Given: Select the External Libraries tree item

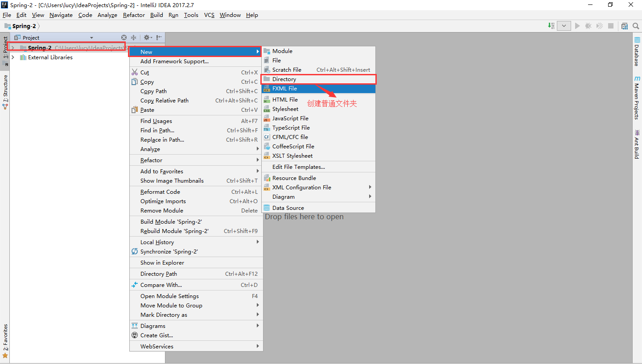Looking at the screenshot, I should click(x=50, y=57).
